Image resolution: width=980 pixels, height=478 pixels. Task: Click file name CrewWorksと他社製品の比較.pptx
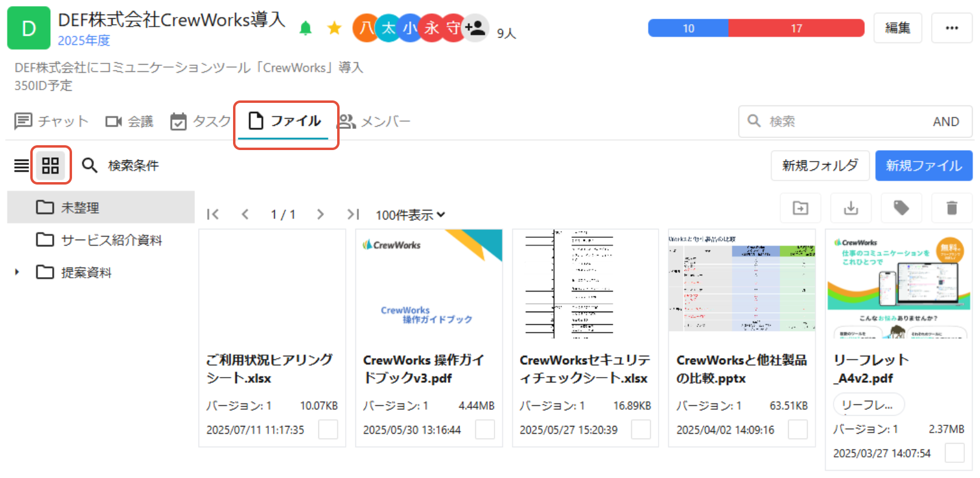pos(742,369)
